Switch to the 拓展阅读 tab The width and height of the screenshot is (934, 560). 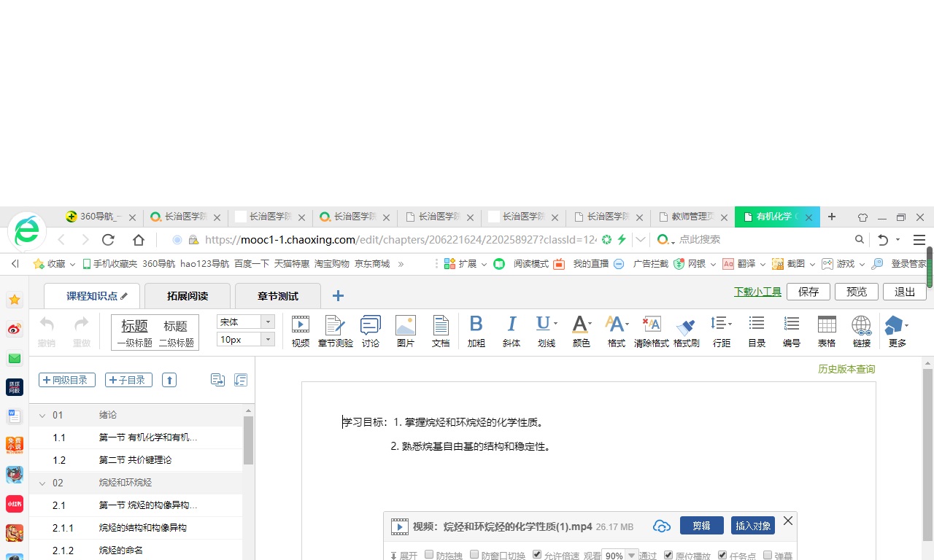188,296
